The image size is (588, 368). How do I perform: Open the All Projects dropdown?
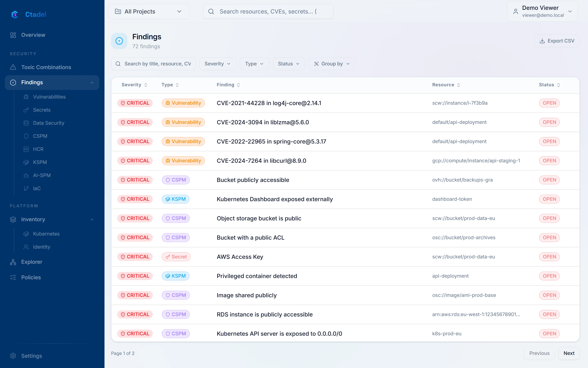(148, 11)
